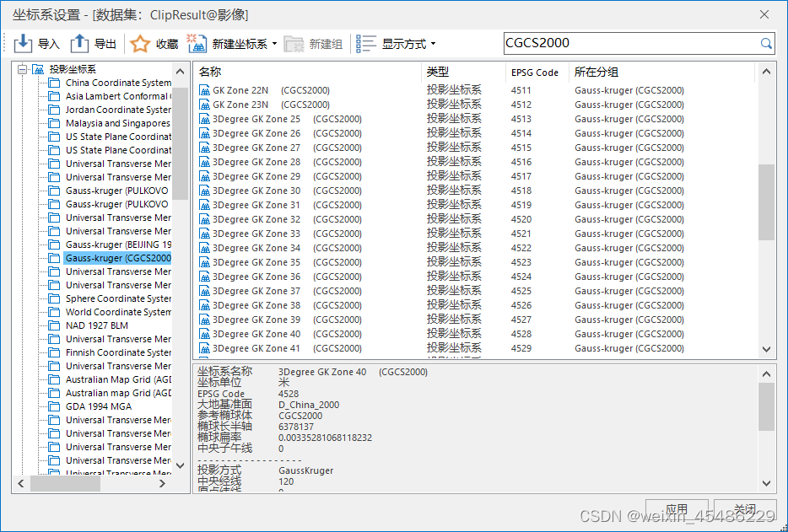Click the GDA 1994 MGA folder icon
This screenshot has height=532, width=788.
(54, 406)
